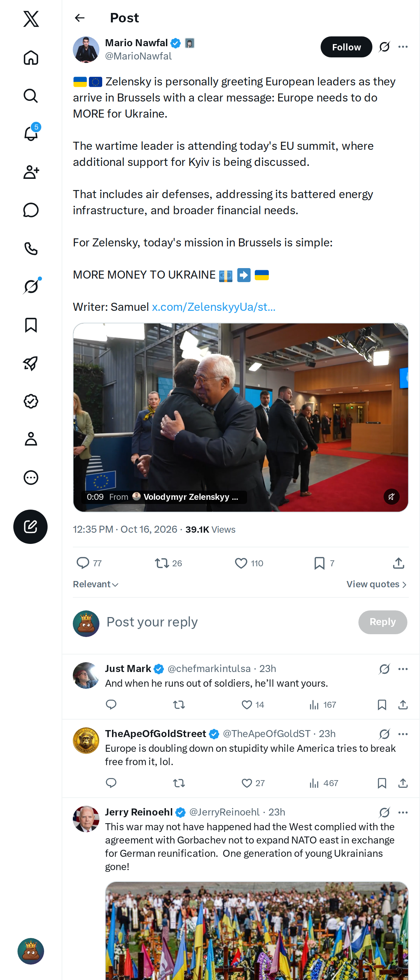Click the 0:09 Zelenskyy video thumbnail
This screenshot has height=980, width=420.
(240, 417)
